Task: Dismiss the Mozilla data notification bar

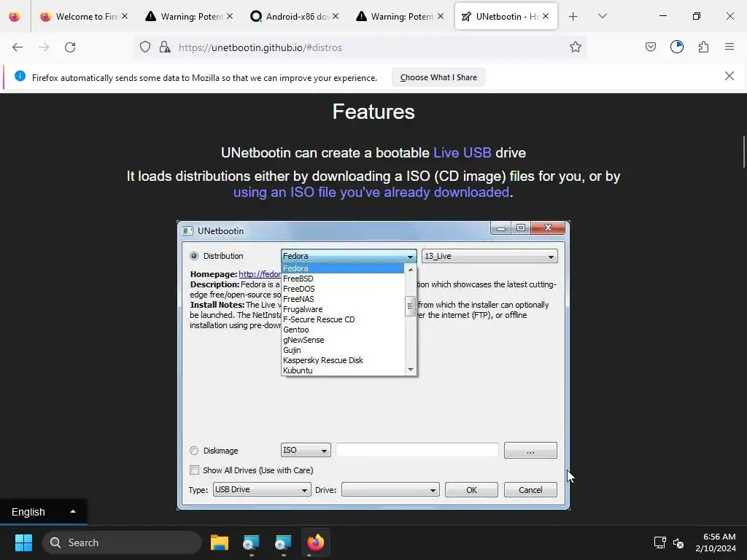Action: click(729, 76)
